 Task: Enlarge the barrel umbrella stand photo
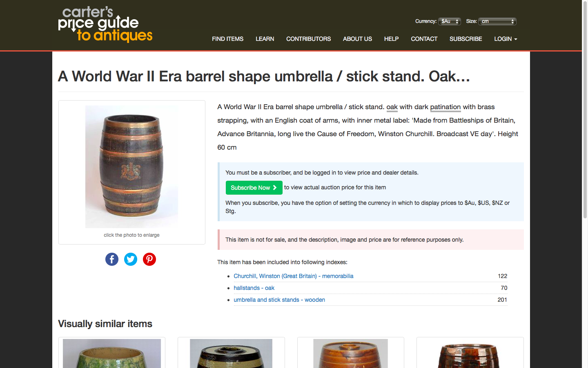click(x=131, y=167)
